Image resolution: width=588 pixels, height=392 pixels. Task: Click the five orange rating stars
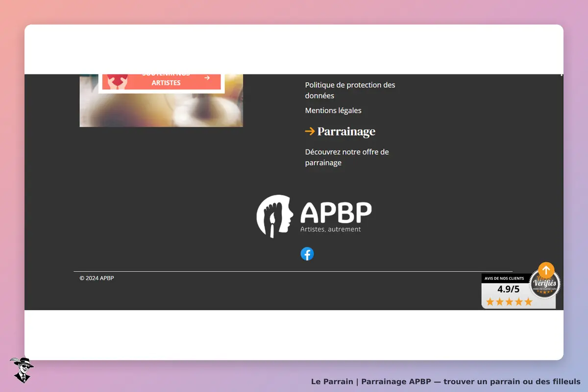pos(509,302)
